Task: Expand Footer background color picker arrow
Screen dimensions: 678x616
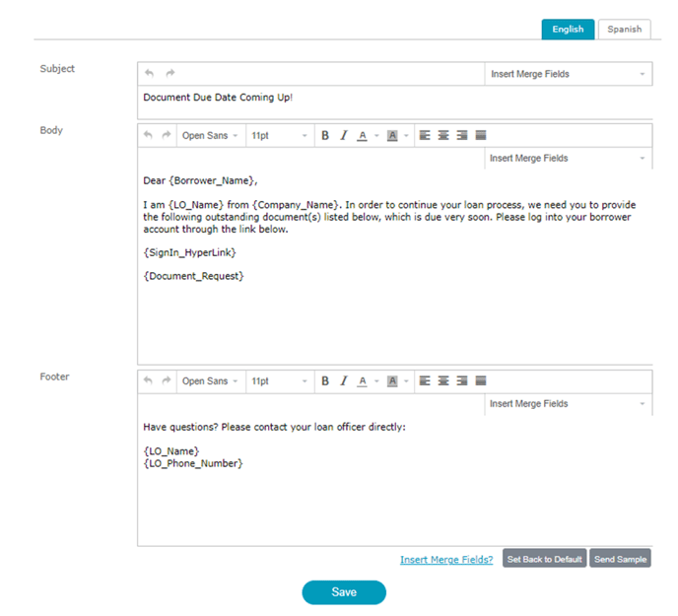Action: pyautogui.click(x=406, y=381)
